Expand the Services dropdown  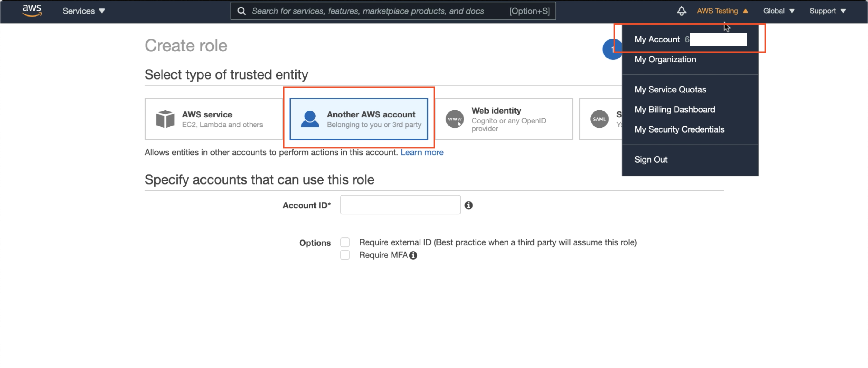click(83, 11)
